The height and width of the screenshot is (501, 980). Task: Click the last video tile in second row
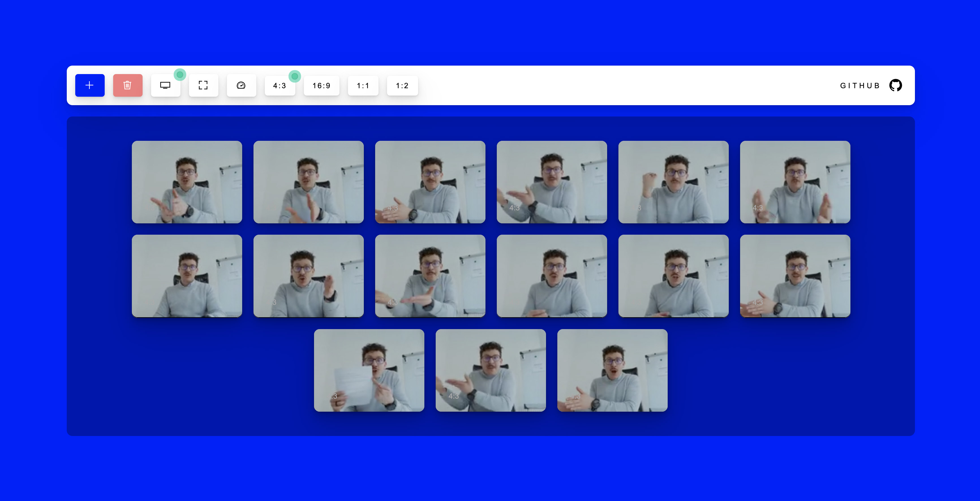click(x=795, y=276)
